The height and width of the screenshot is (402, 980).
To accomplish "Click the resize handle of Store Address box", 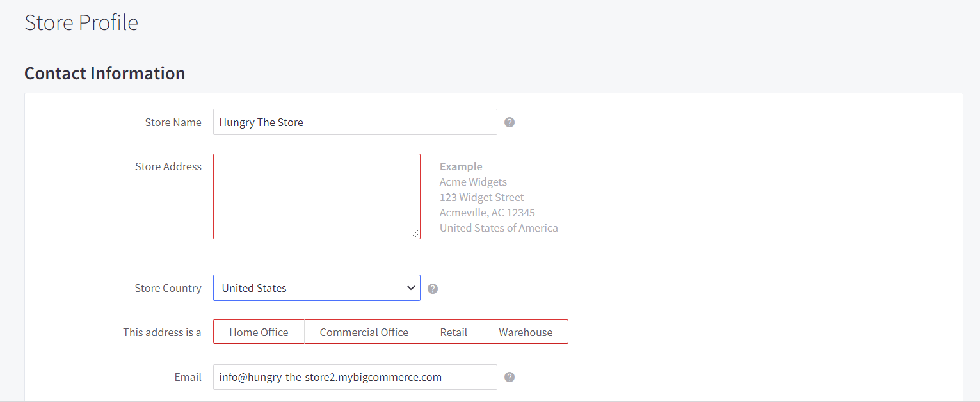I will point(415,234).
